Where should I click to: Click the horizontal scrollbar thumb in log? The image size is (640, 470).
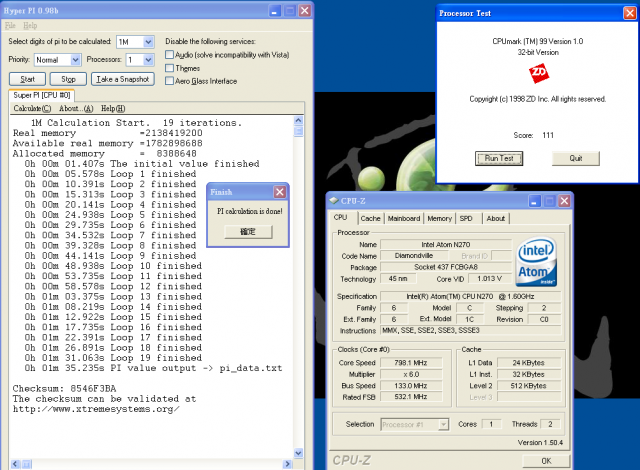[x=26, y=464]
